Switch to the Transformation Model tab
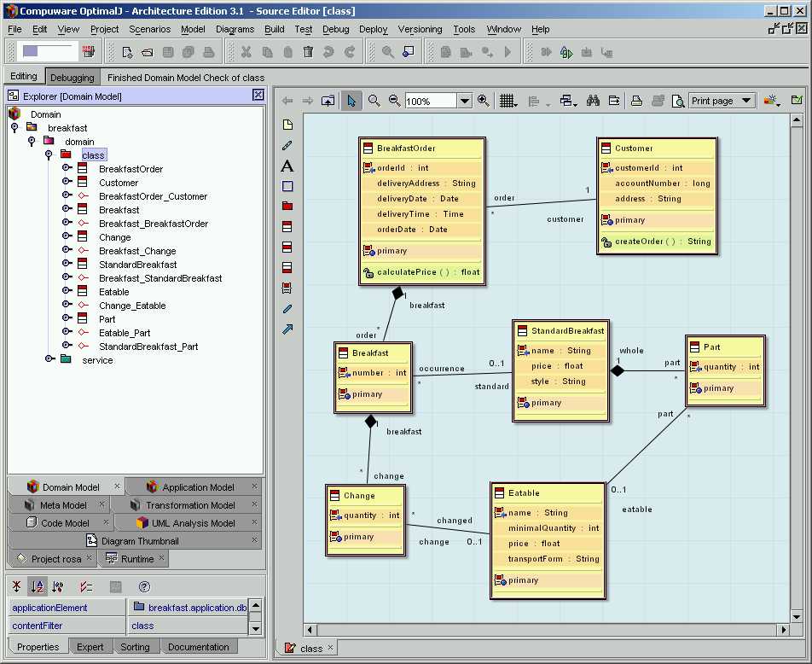The width and height of the screenshot is (812, 664). pos(187,505)
